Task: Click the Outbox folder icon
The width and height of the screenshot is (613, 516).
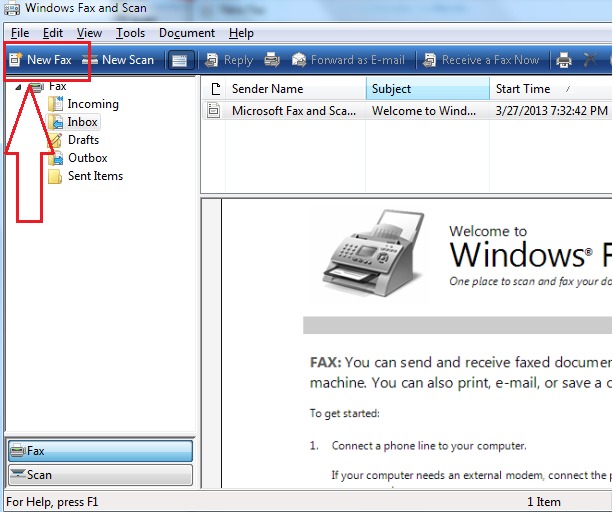Action: pos(56,158)
